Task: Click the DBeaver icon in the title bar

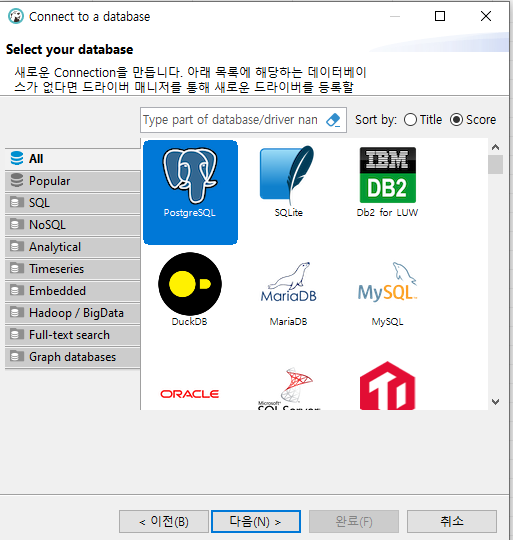Action: coord(16,16)
